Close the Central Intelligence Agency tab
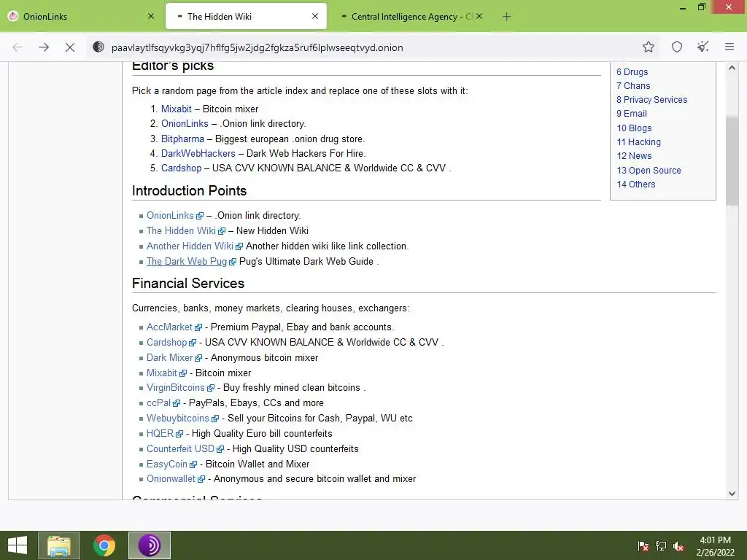 click(x=479, y=16)
